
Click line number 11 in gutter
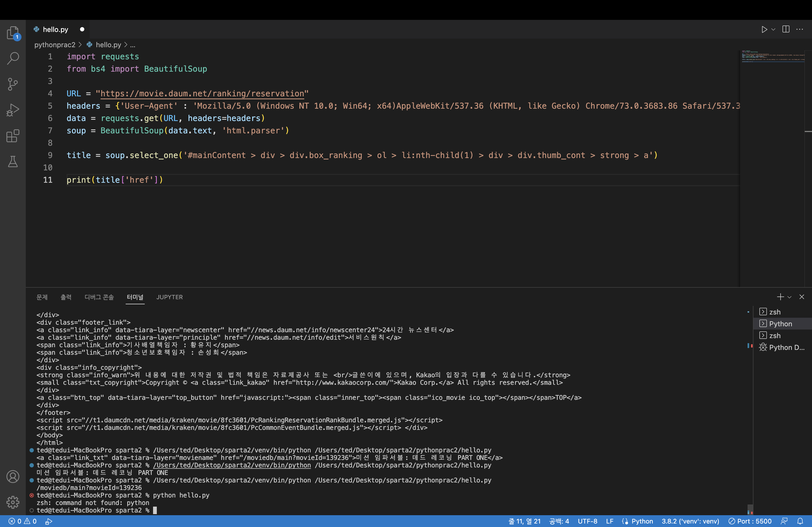pyautogui.click(x=48, y=180)
